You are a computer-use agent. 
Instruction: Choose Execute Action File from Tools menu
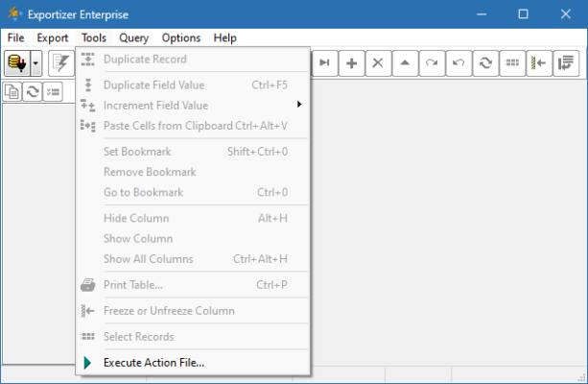pyautogui.click(x=193, y=363)
